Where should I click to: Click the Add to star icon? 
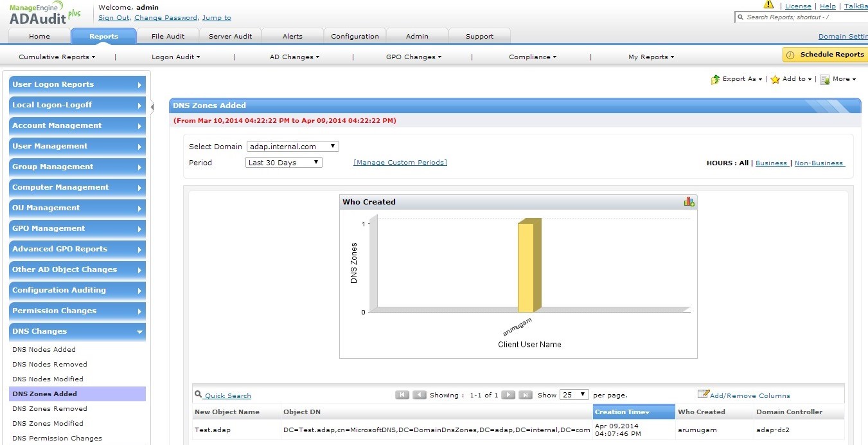tap(775, 79)
